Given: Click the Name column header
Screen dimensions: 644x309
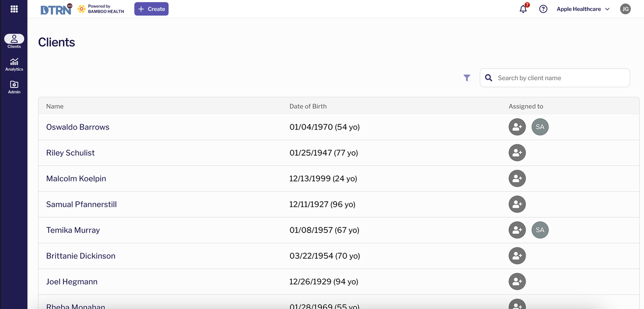Looking at the screenshot, I should point(55,106).
